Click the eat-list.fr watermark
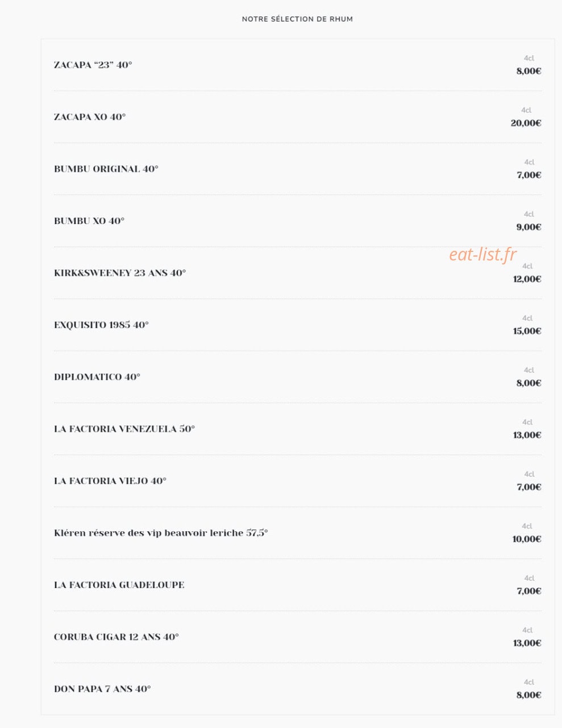This screenshot has height=728, width=562. [483, 254]
